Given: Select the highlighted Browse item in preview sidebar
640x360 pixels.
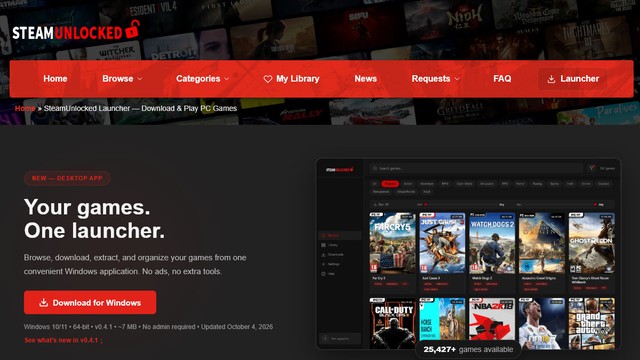Looking at the screenshot, I should pyautogui.click(x=340, y=236).
